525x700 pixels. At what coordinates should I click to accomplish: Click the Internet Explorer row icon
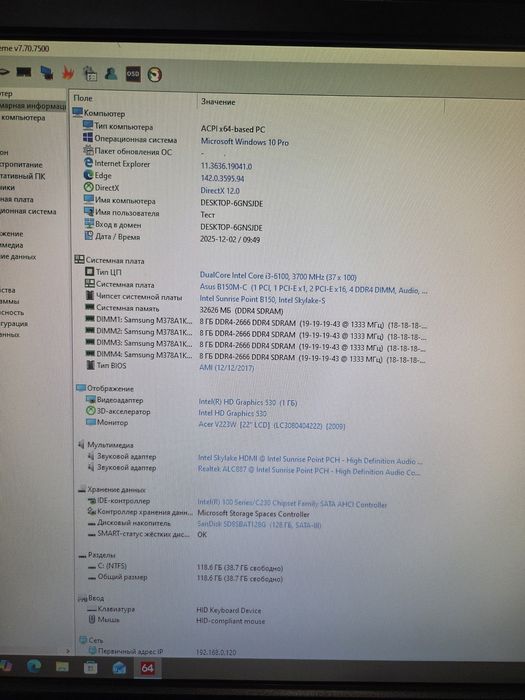88,163
